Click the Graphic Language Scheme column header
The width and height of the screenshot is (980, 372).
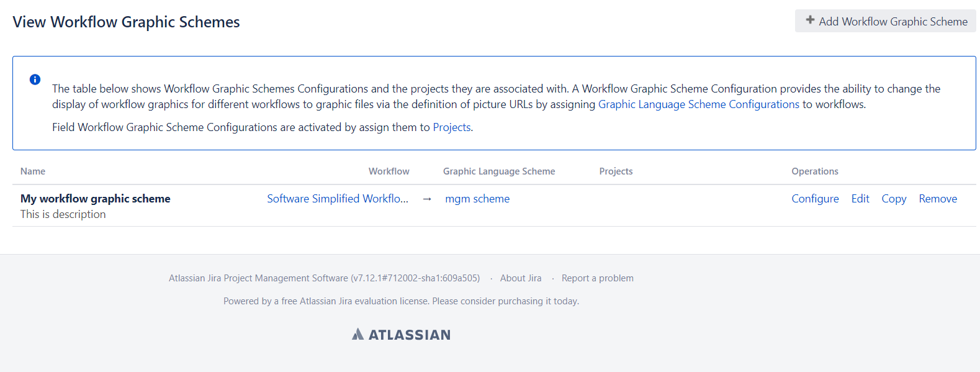498,171
